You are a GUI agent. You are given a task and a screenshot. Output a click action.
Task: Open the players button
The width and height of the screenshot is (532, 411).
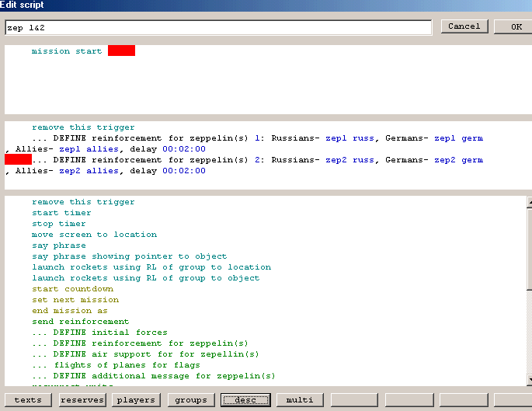(136, 400)
